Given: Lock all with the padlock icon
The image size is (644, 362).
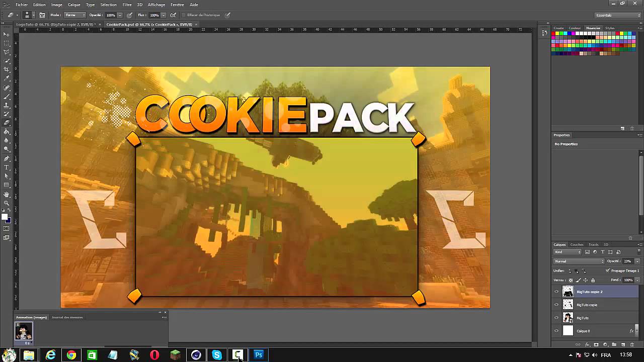Looking at the screenshot, I should pos(593,280).
